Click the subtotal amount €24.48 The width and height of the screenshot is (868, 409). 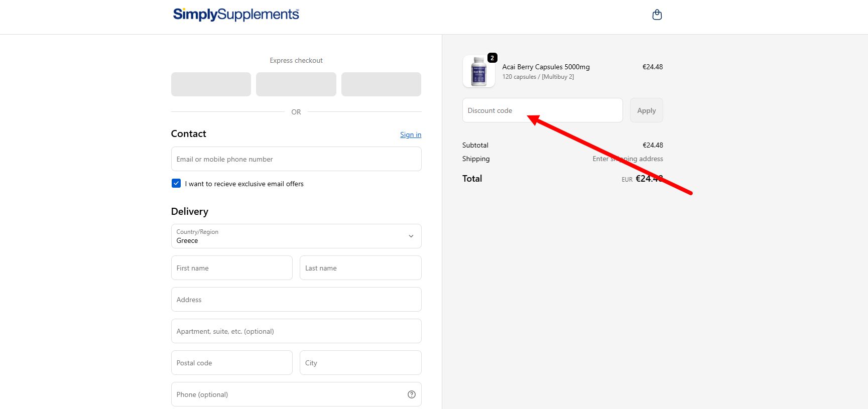tap(653, 145)
